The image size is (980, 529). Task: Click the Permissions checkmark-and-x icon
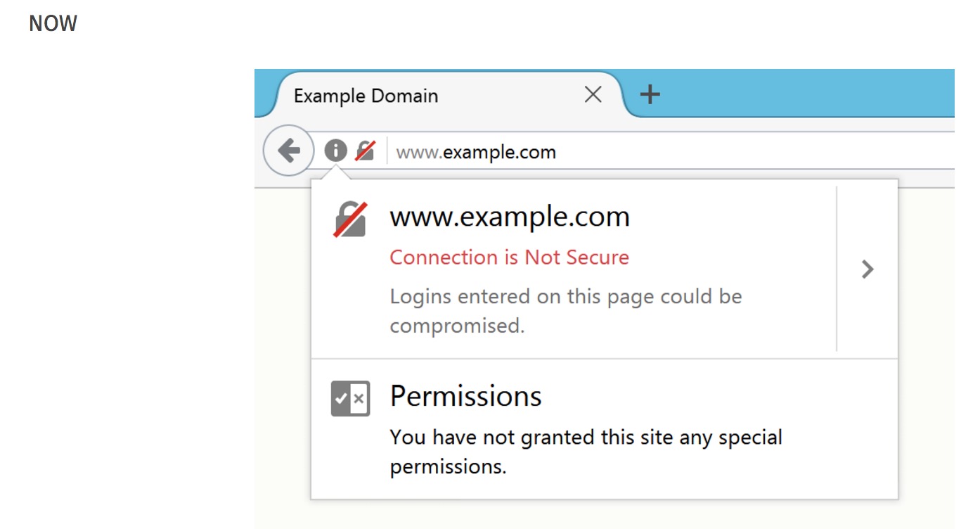[350, 399]
